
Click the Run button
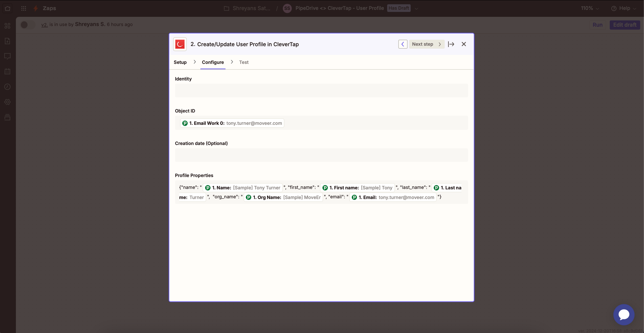click(x=597, y=25)
